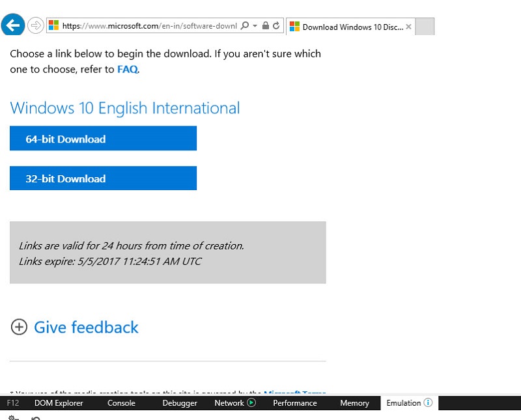The image size is (521, 420).
Task: Click the browser Forward arrow button
Action: coord(36,25)
